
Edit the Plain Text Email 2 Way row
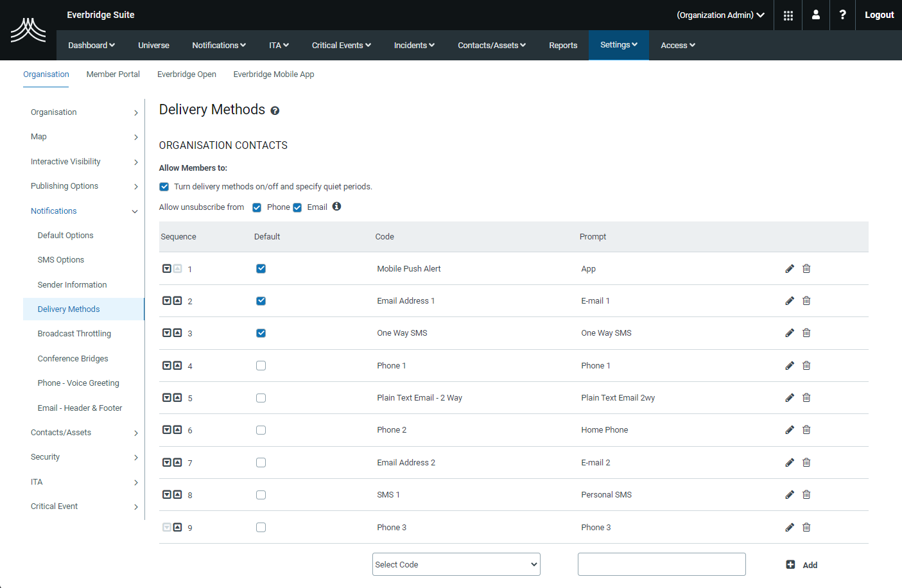coord(790,398)
